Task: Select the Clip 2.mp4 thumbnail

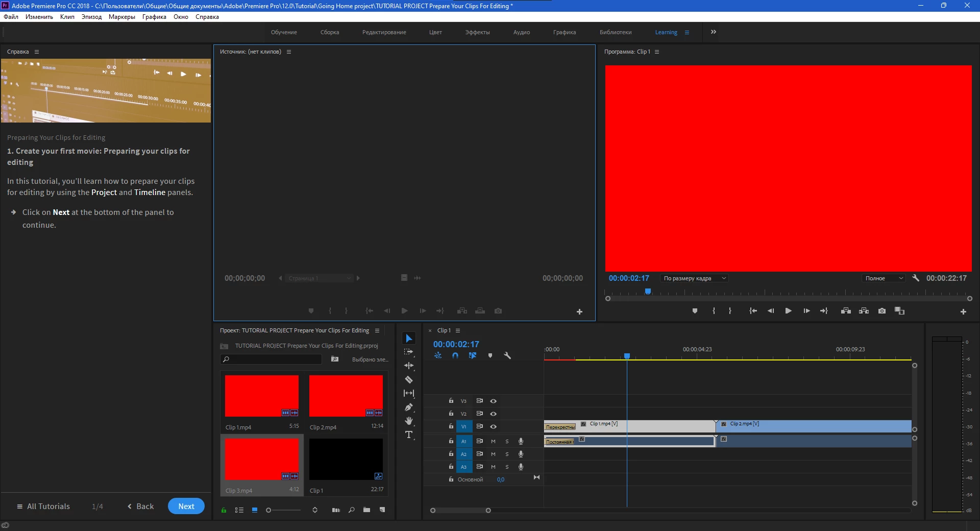Action: click(346, 396)
